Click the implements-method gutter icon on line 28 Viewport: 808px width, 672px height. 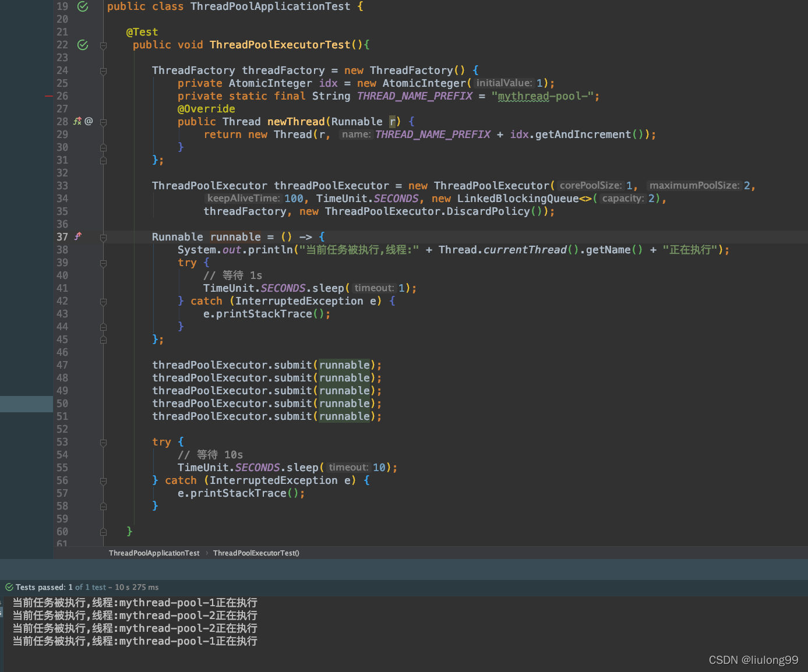point(77,122)
